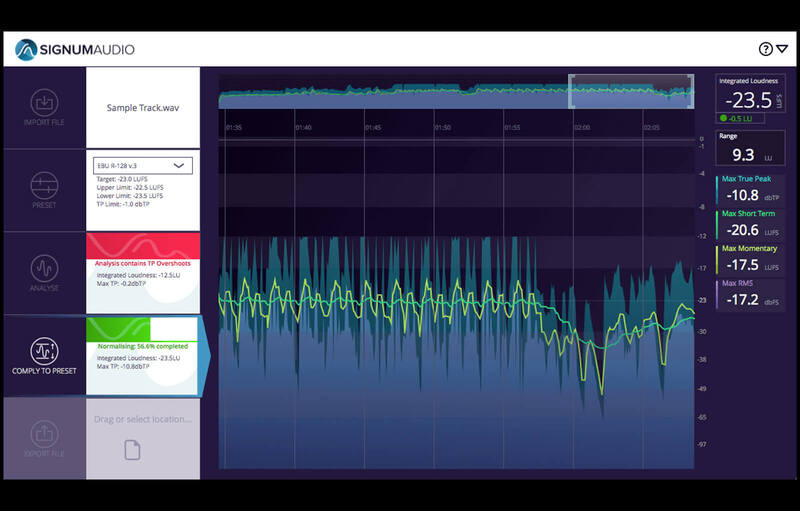Click the Comply to Preset icon
The height and width of the screenshot is (511, 800).
coord(44,351)
